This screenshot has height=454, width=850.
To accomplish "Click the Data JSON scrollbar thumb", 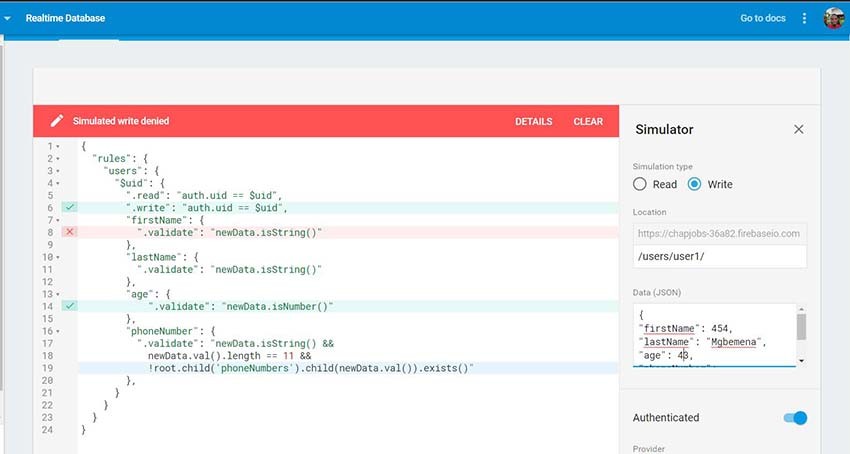I will [x=801, y=327].
